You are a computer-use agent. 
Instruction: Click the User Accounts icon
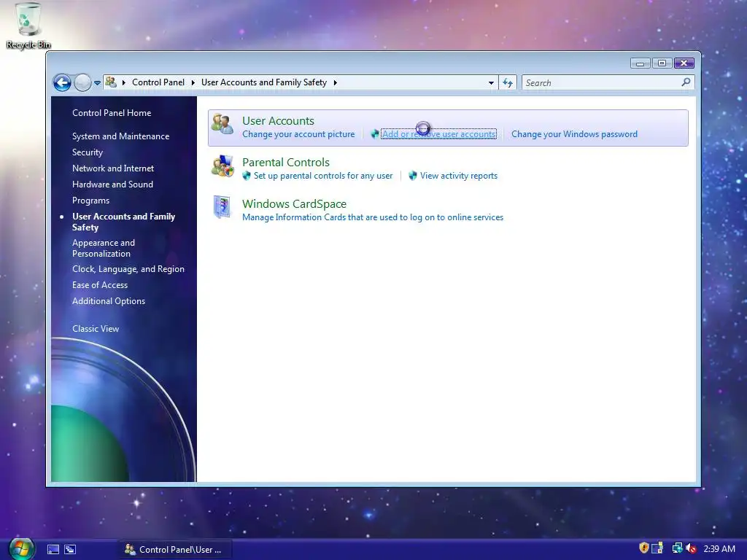click(x=222, y=124)
